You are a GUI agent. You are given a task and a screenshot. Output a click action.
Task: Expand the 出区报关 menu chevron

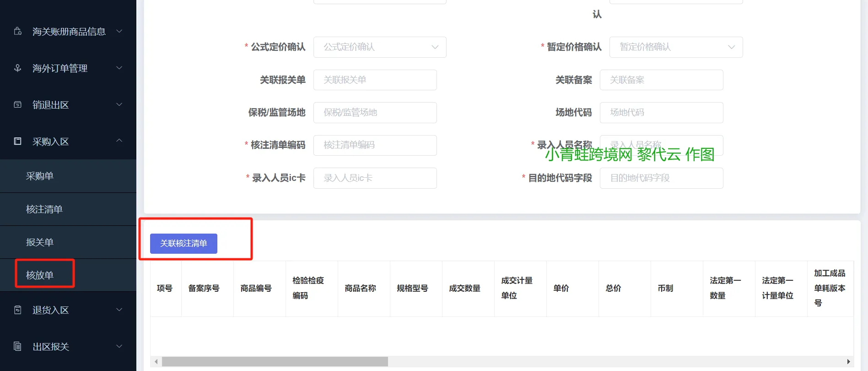pyautogui.click(x=119, y=346)
